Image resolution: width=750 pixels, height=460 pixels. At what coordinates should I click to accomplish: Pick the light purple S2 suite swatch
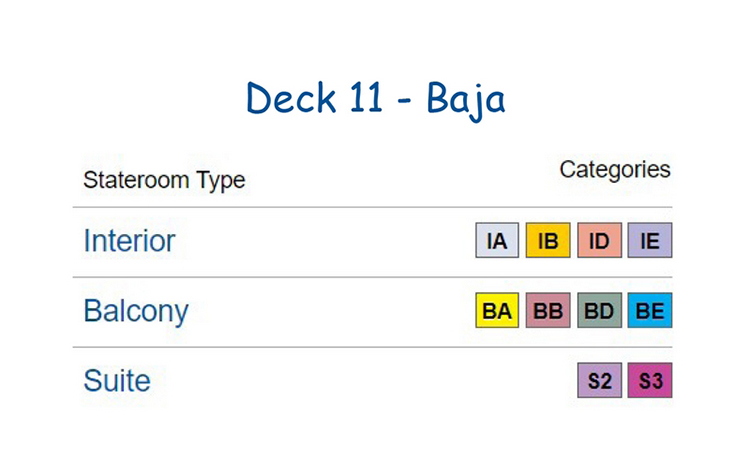pyautogui.click(x=599, y=380)
